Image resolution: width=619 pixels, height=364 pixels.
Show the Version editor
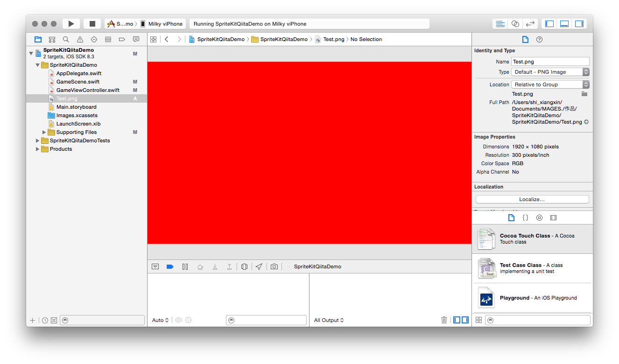[530, 24]
